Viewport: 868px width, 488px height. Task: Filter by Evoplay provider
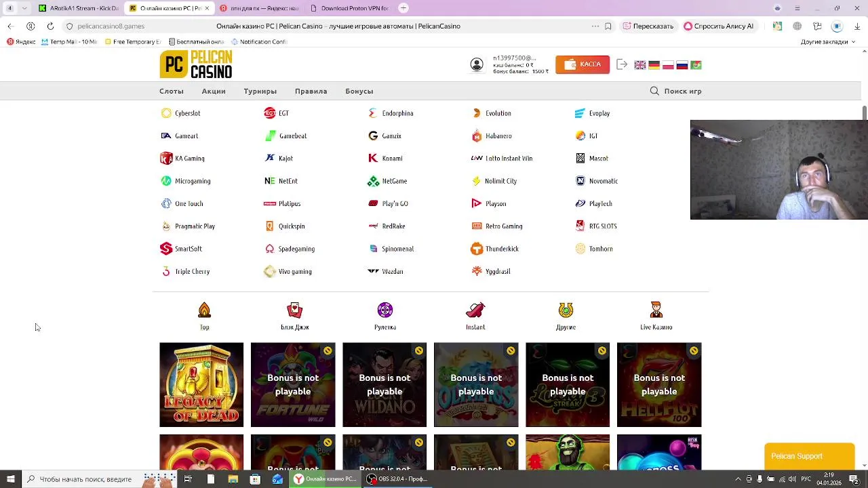tap(592, 113)
